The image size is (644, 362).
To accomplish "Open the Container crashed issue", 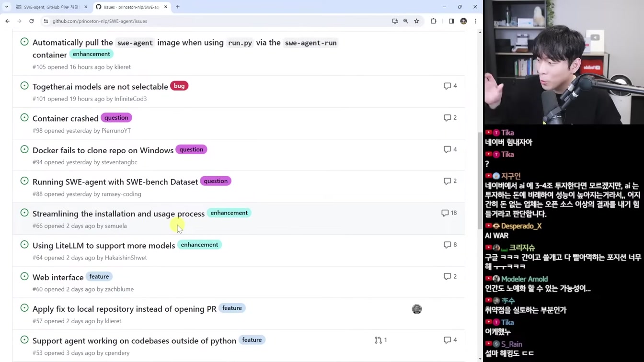I will pyautogui.click(x=66, y=118).
